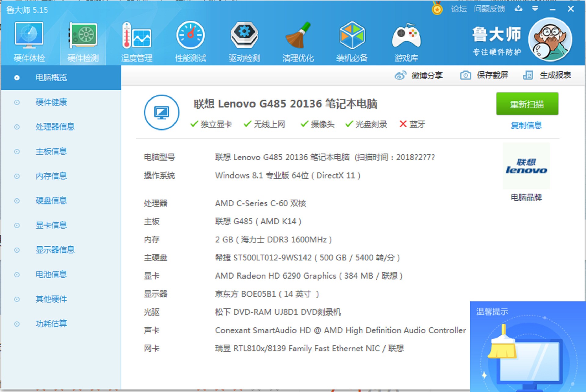Viewport: 586px width, 392px height.
Task: Open the 问题反馈 feedback link
Action: pyautogui.click(x=490, y=9)
